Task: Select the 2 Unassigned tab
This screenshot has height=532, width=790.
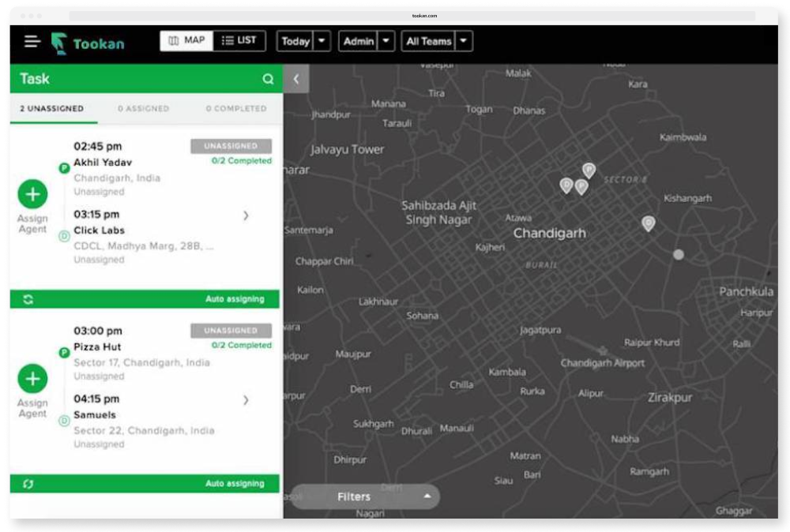Action: pos(52,108)
